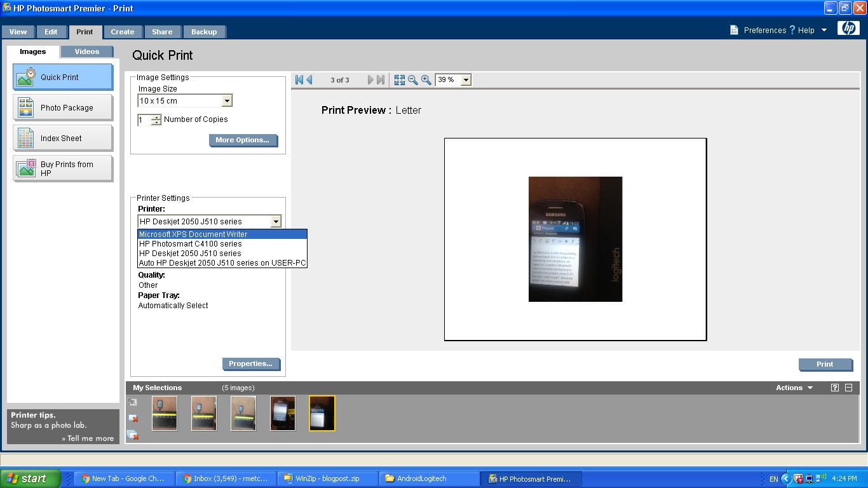This screenshot has width=868, height=488.
Task: Open printer Properties button
Action: click(x=251, y=364)
